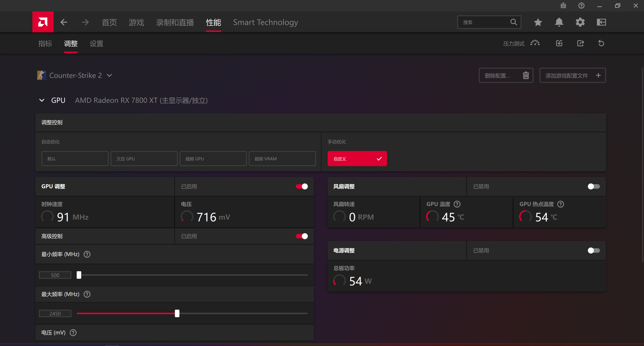The width and height of the screenshot is (644, 346).
Task: Click the 最大频率 value field 2450
Action: pyautogui.click(x=55, y=314)
